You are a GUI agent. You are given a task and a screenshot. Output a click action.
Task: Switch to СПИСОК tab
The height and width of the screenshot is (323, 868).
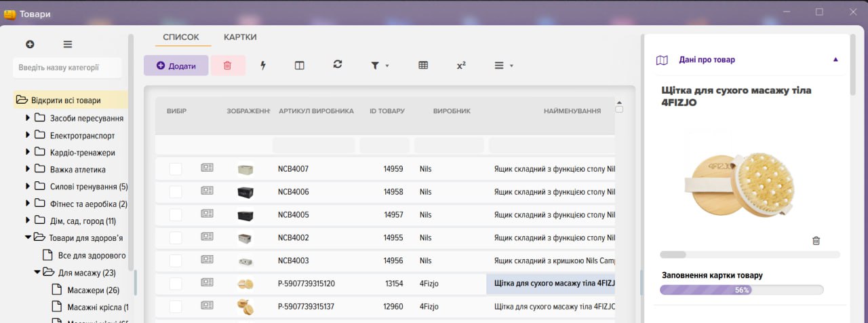pyautogui.click(x=181, y=37)
